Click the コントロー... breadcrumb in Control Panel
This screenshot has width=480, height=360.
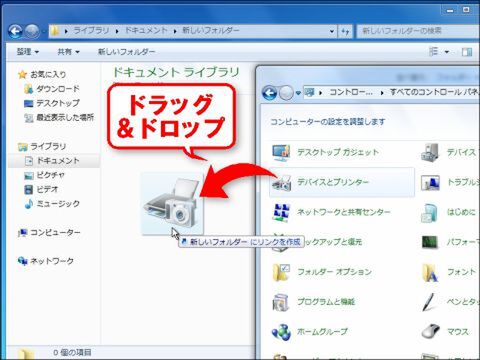click(x=351, y=92)
